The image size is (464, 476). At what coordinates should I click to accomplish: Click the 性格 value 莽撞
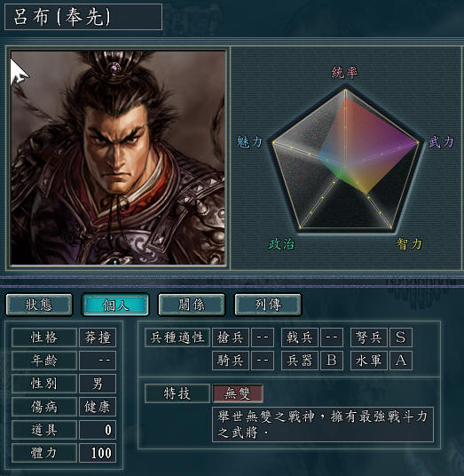[x=98, y=337]
